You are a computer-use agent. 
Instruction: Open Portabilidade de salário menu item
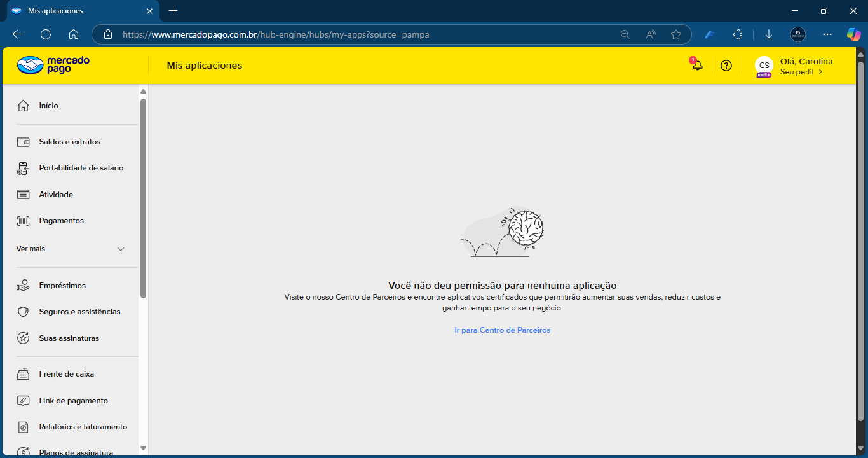[x=81, y=168]
